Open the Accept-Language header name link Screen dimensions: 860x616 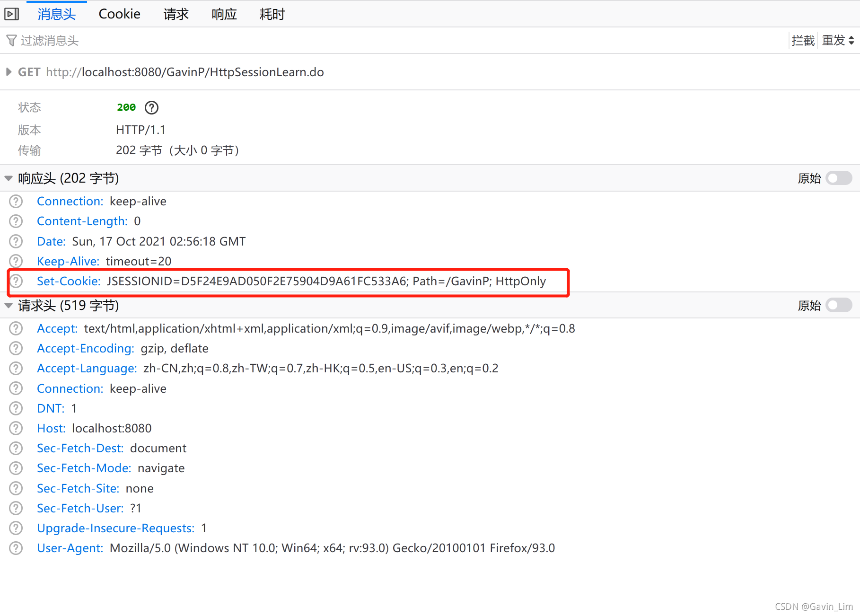point(87,369)
